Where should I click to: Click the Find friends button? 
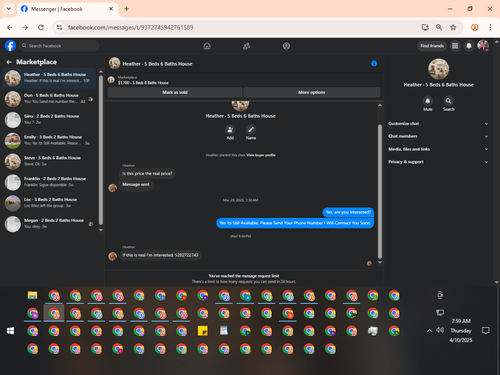tap(432, 46)
